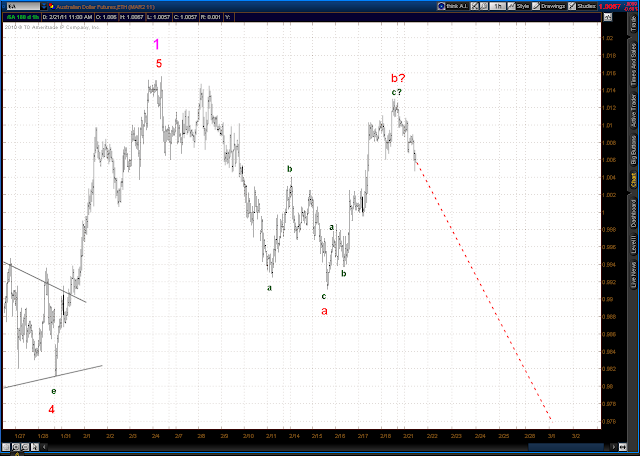Viewport: 640px width, 456px height.
Task: Click the red dotted projection line
Action: pos(482,289)
